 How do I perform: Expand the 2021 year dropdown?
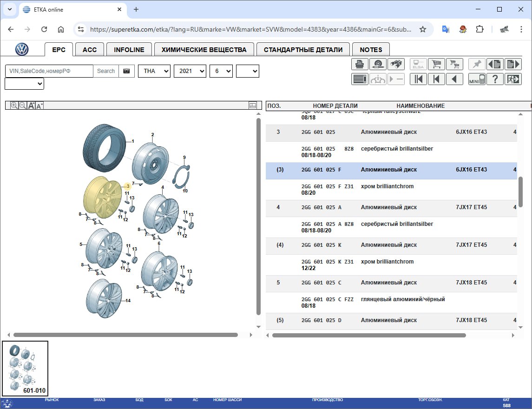(190, 71)
